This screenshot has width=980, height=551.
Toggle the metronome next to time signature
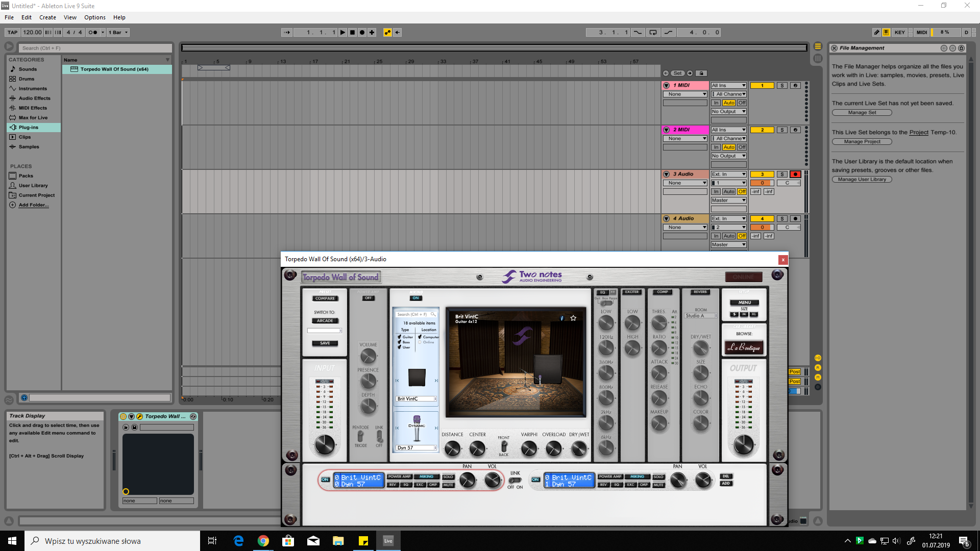point(92,32)
